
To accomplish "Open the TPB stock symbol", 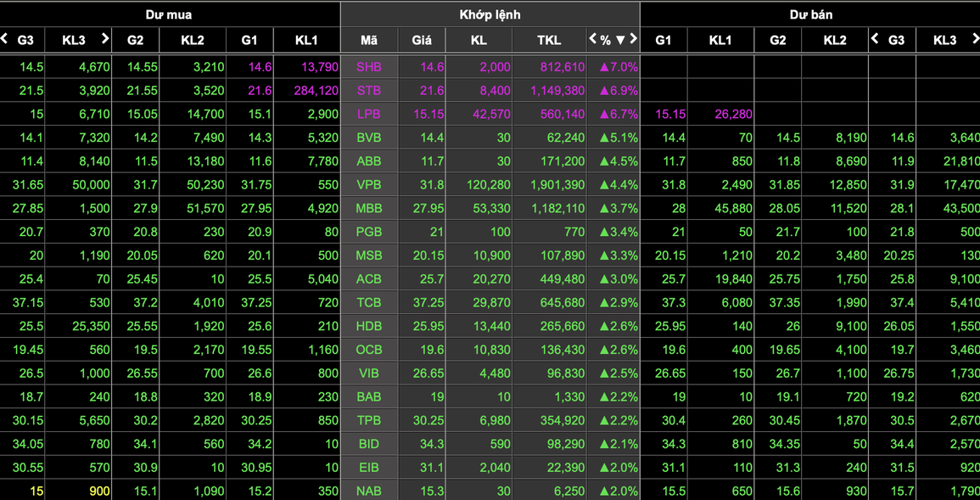I will pyautogui.click(x=369, y=420).
